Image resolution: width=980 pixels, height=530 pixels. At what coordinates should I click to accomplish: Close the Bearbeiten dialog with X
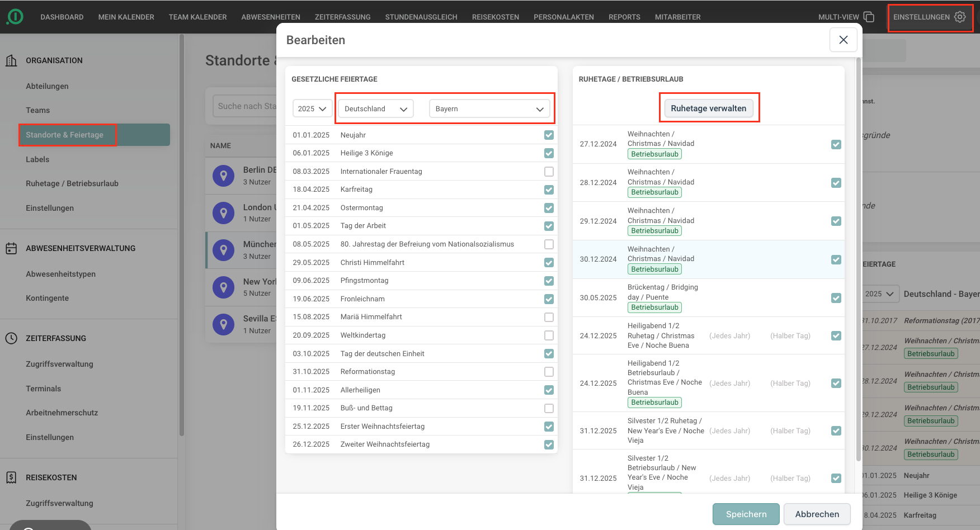[844, 40]
